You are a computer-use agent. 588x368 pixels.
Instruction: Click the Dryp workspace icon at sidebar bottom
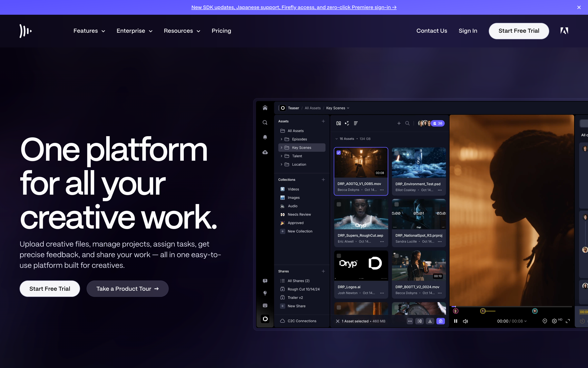(265, 319)
